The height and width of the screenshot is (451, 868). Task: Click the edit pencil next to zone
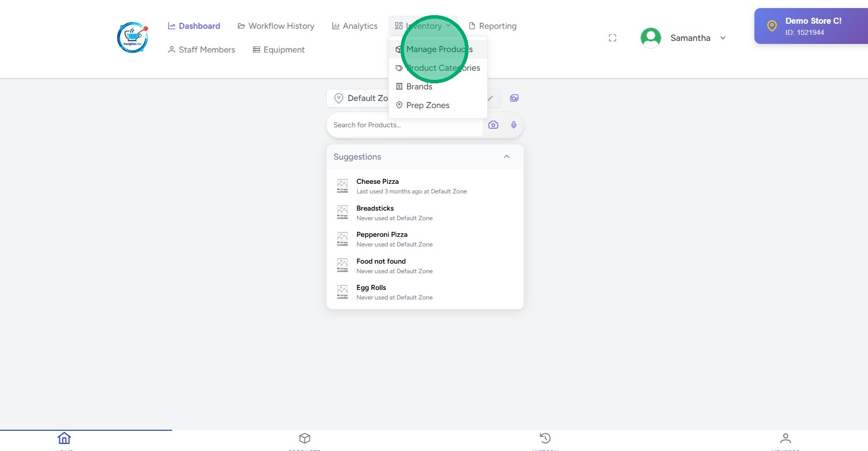tap(490, 98)
